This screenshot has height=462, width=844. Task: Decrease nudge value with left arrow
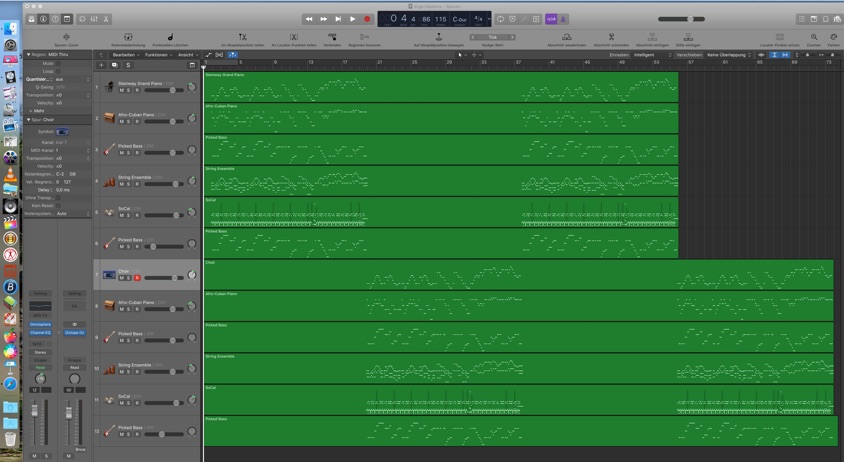[473, 37]
